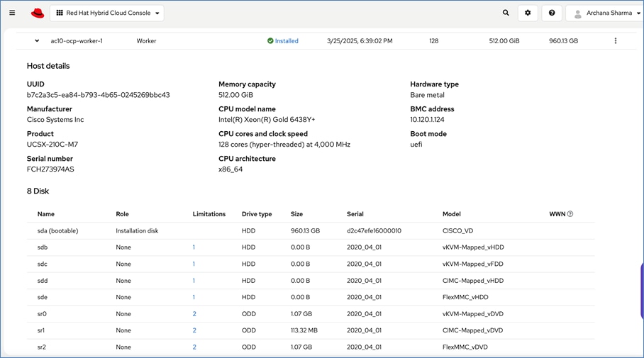The height and width of the screenshot is (358, 644).
Task: Click the Size column header
Action: pyautogui.click(x=297, y=214)
